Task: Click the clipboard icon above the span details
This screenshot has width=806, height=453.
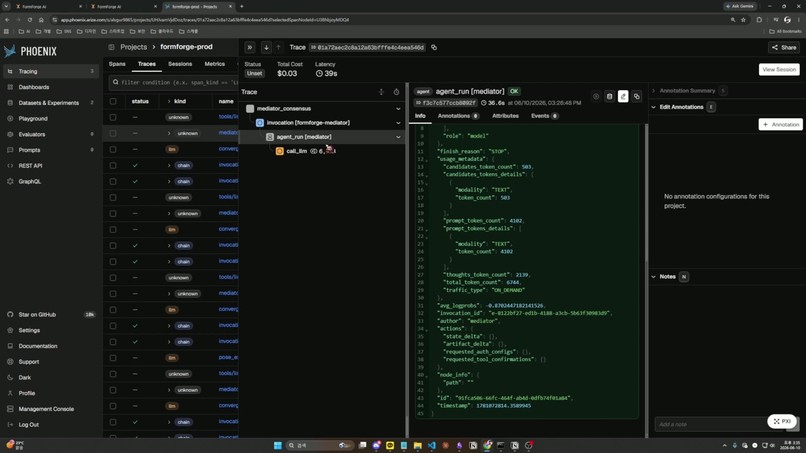Action: click(x=610, y=96)
